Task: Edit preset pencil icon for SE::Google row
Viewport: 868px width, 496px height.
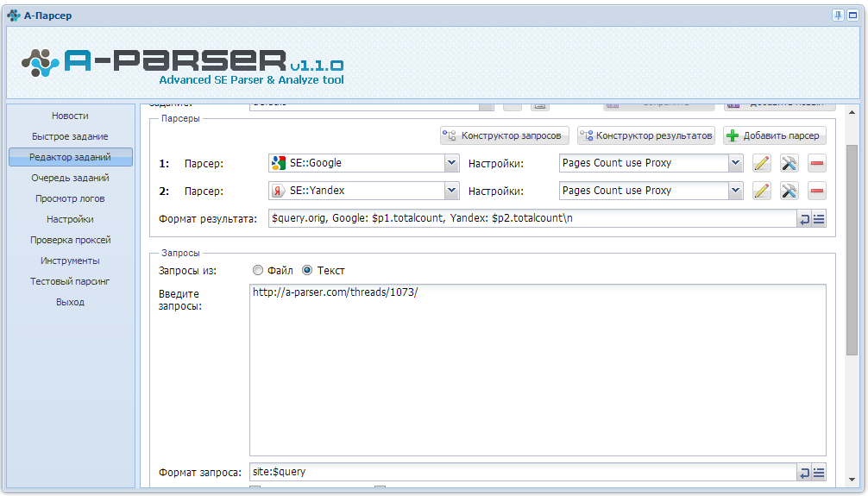Action: point(762,163)
